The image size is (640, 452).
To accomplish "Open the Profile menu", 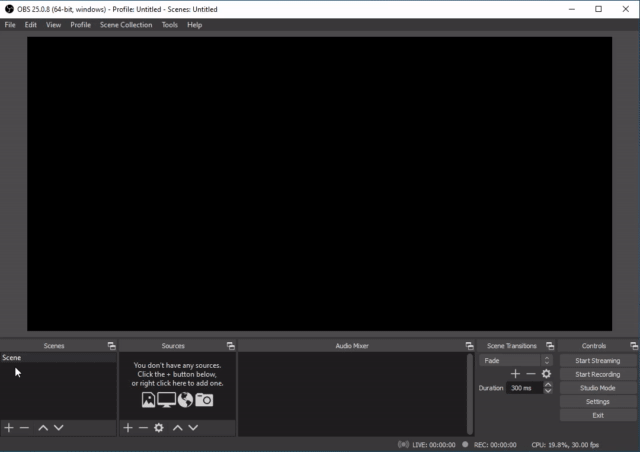I will point(80,25).
